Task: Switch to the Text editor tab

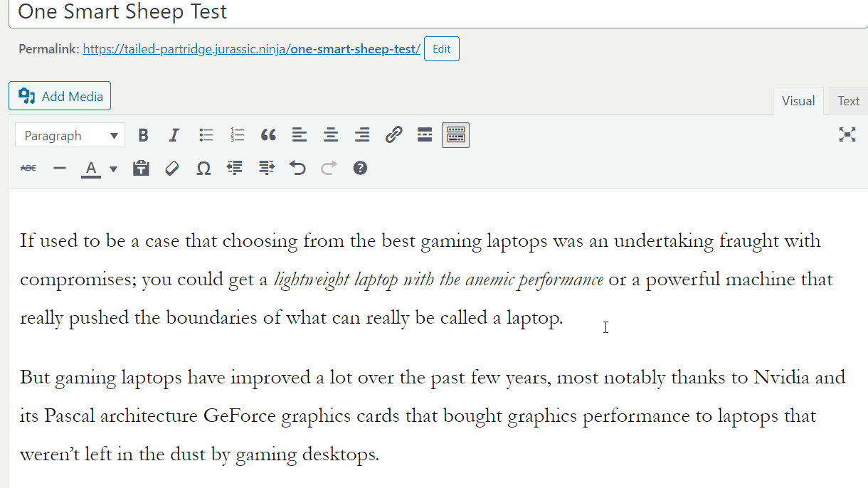Action: point(848,101)
